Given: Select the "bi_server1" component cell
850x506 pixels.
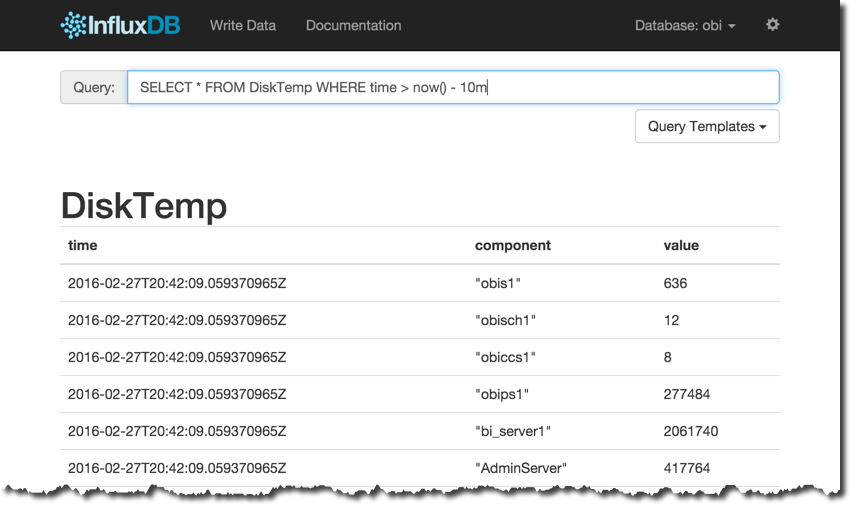Looking at the screenshot, I should [513, 431].
